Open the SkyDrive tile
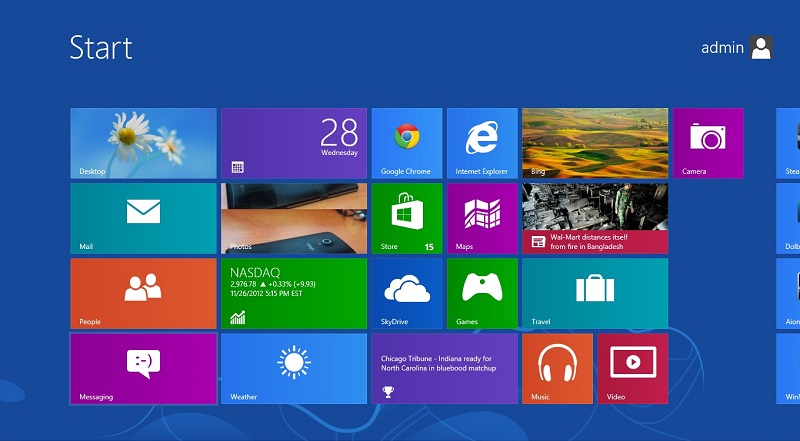Viewport: 800px width, 441px height. click(407, 293)
